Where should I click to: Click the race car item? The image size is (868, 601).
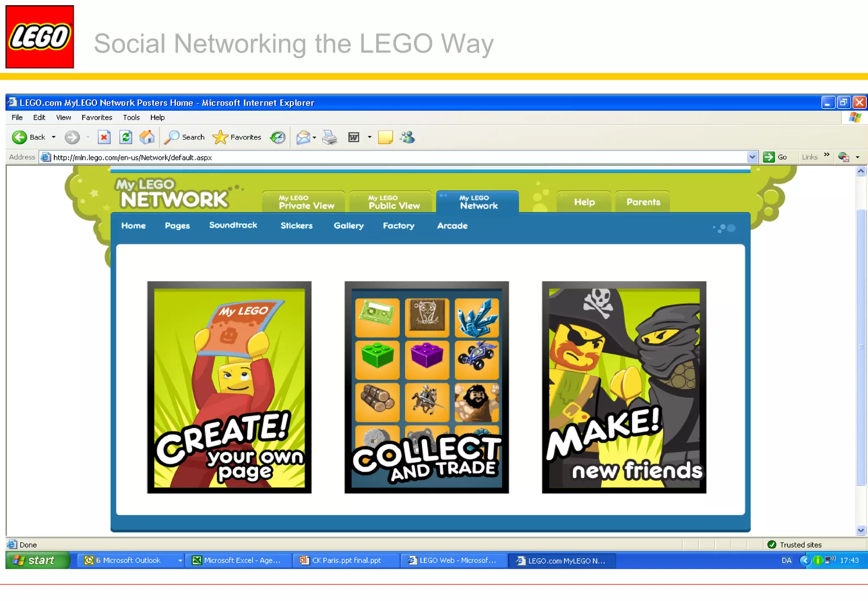pos(477,360)
